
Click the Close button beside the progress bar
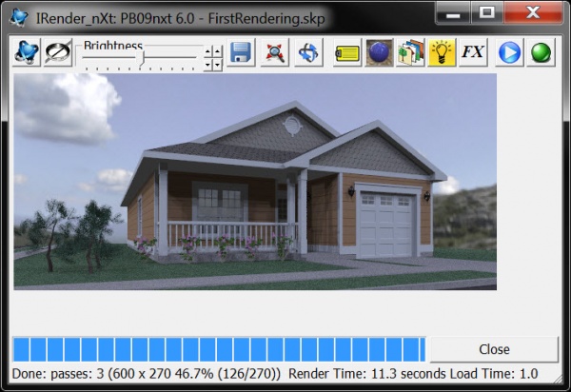point(494,349)
